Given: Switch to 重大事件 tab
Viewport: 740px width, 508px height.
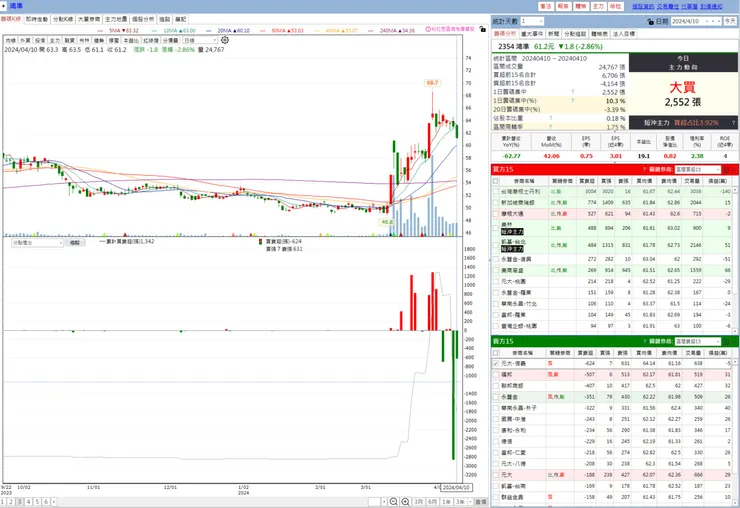Looking at the screenshot, I should point(532,34).
